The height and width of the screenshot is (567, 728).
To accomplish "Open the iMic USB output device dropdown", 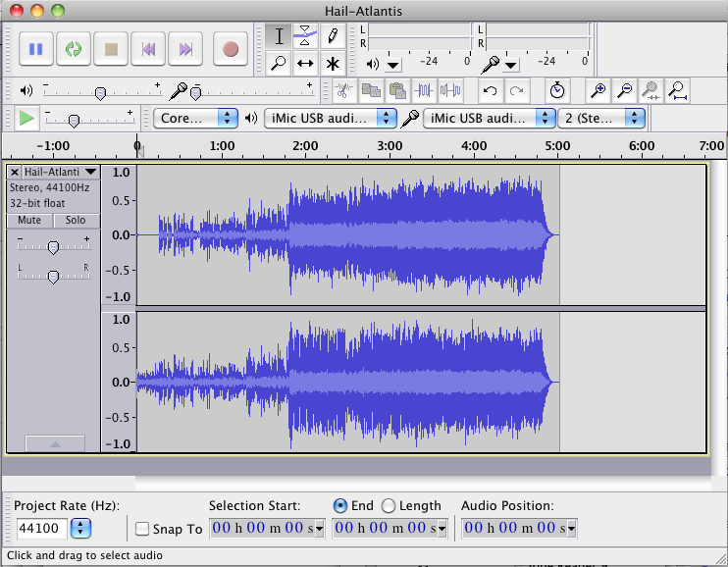I will coord(330,118).
